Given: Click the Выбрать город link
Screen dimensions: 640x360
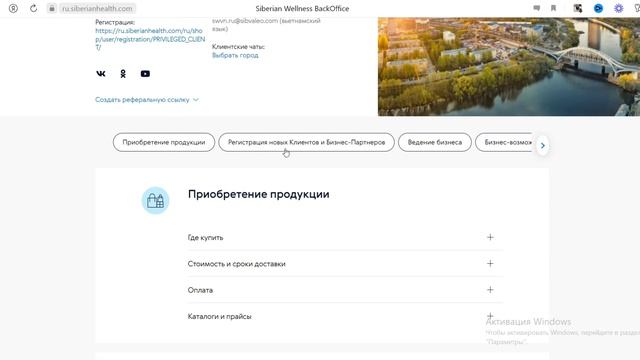Looking at the screenshot, I should pos(235,55).
